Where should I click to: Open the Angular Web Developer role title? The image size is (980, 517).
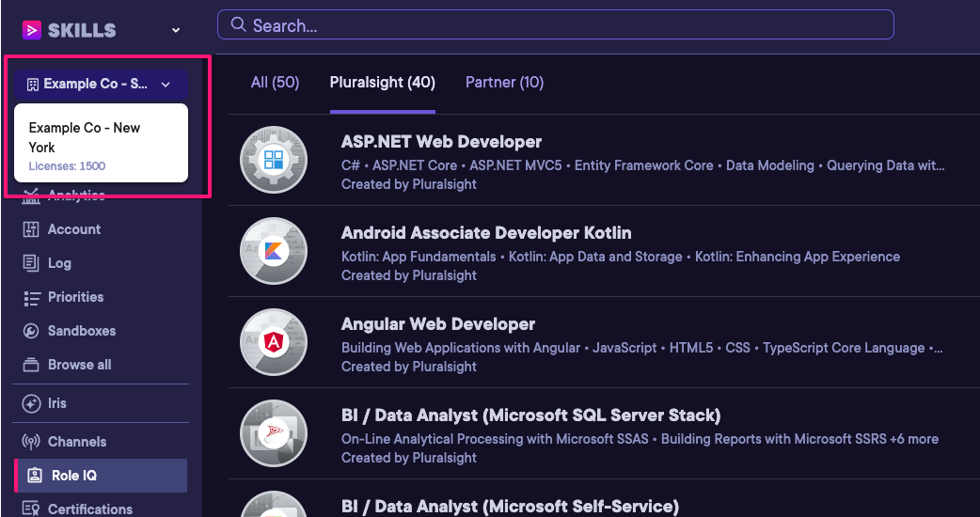pos(438,324)
